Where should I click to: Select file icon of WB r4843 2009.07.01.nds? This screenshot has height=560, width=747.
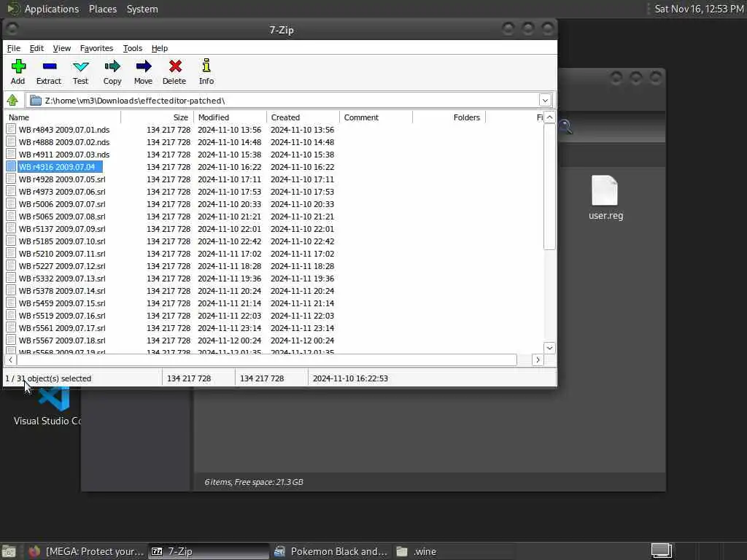click(x=11, y=130)
